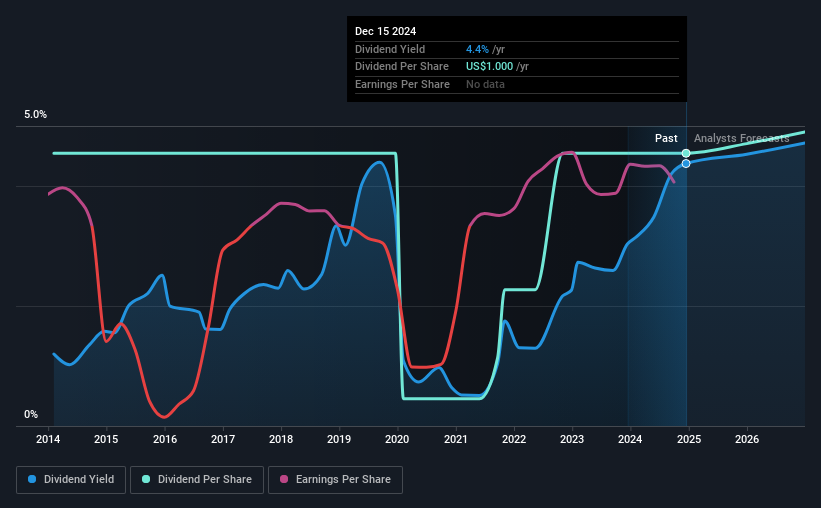Select the blue Dividend Yield data point marker

(686, 163)
